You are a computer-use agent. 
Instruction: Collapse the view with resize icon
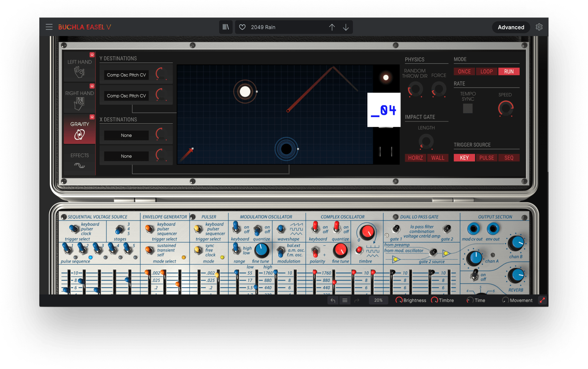click(x=542, y=300)
